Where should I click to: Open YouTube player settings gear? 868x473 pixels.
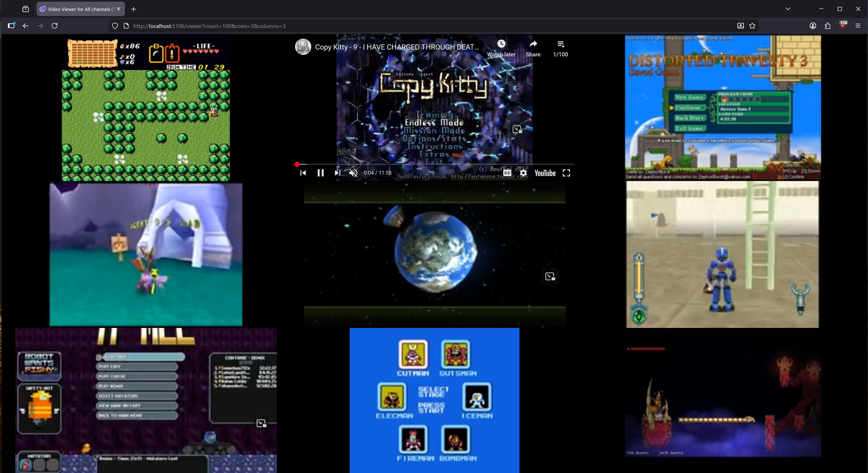coord(523,173)
